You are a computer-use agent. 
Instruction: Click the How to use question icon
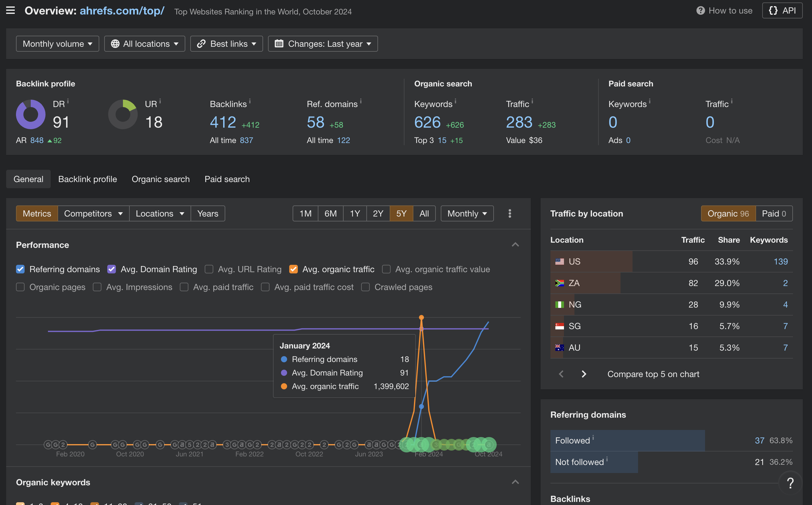pos(700,11)
